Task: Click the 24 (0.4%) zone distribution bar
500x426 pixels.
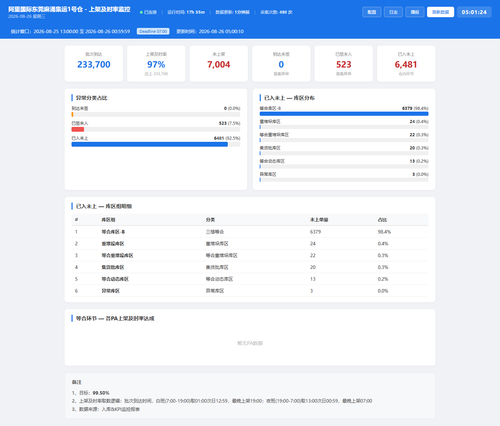Action: tap(344, 127)
